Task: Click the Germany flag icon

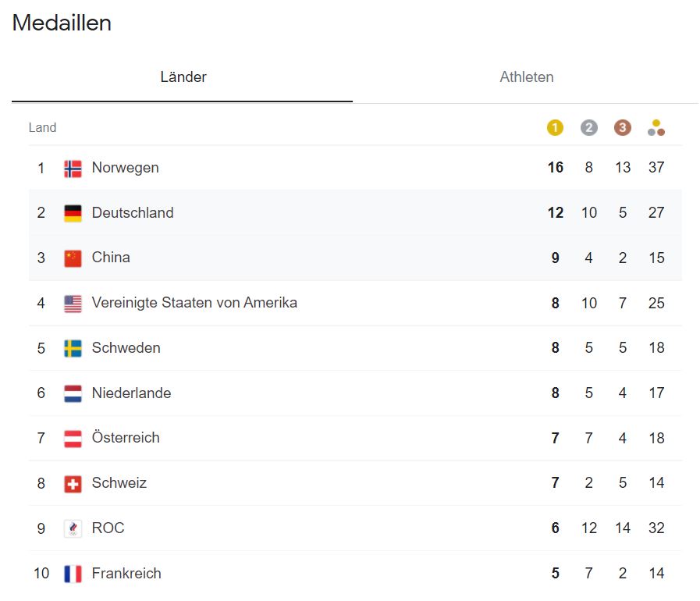Action: click(73, 213)
